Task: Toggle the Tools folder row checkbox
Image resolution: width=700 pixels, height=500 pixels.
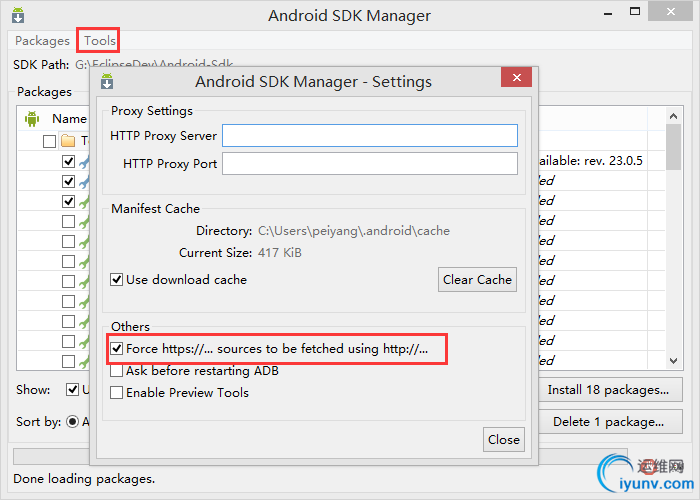Action: pos(49,142)
